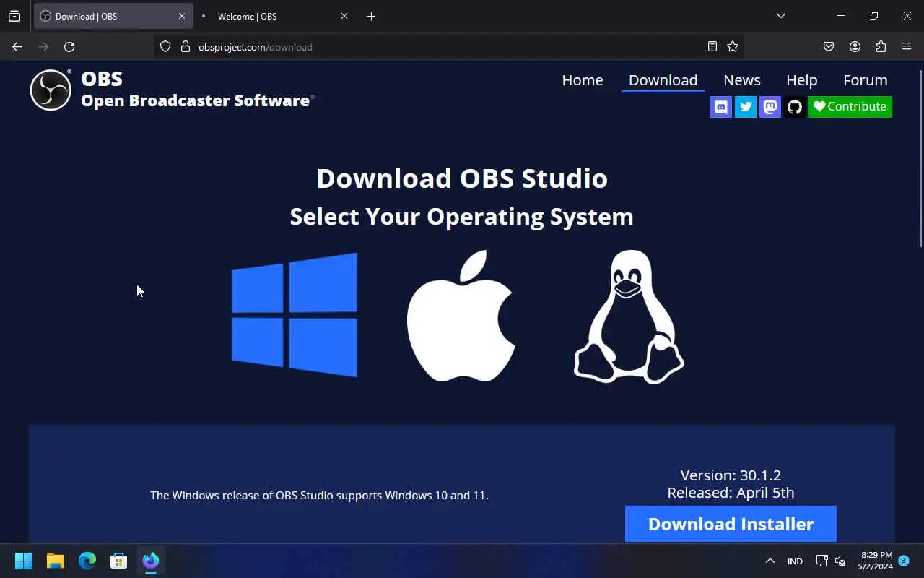The height and width of the screenshot is (578, 924).
Task: Bookmark this page with star icon
Action: click(733, 47)
